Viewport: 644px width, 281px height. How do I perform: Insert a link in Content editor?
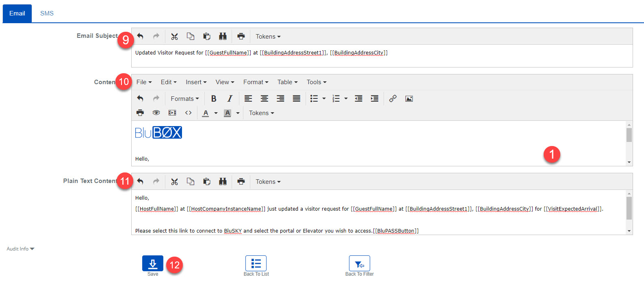(x=392, y=99)
